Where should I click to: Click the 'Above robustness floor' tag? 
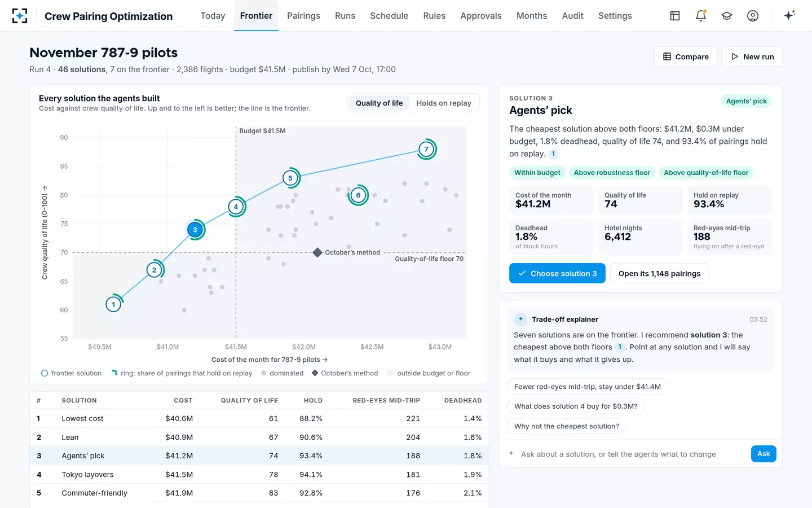(x=612, y=173)
